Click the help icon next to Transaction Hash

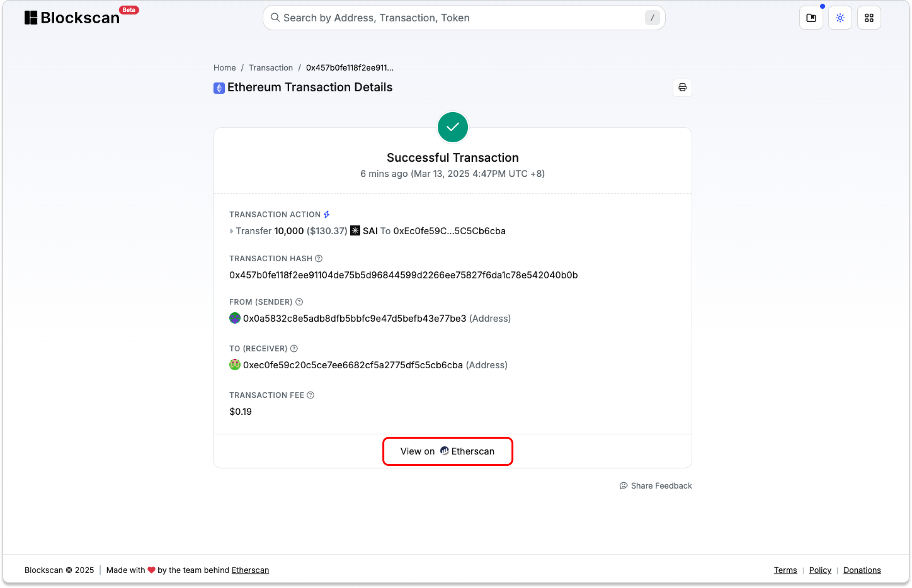319,258
